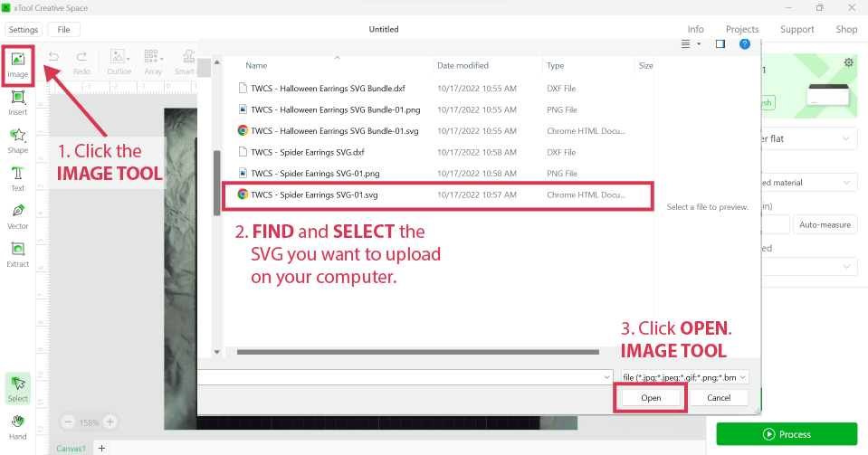Image resolution: width=868 pixels, height=455 pixels.
Task: Switch to the Hand pan tool
Action: click(18, 427)
